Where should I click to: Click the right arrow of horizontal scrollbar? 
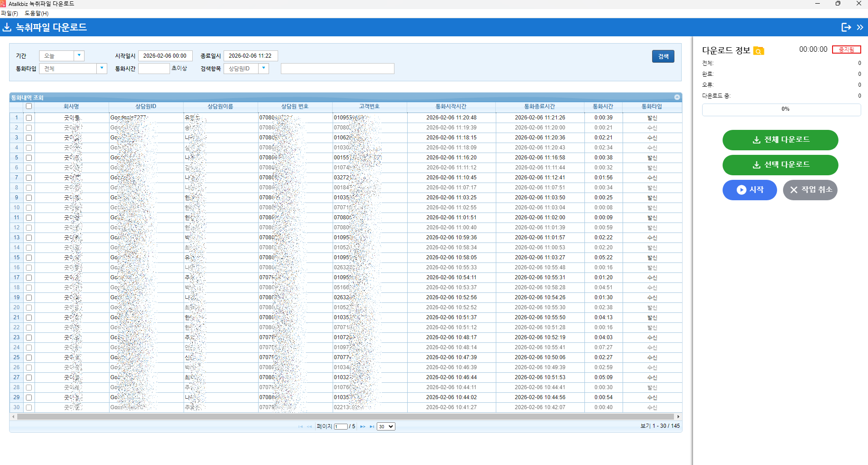click(x=678, y=416)
